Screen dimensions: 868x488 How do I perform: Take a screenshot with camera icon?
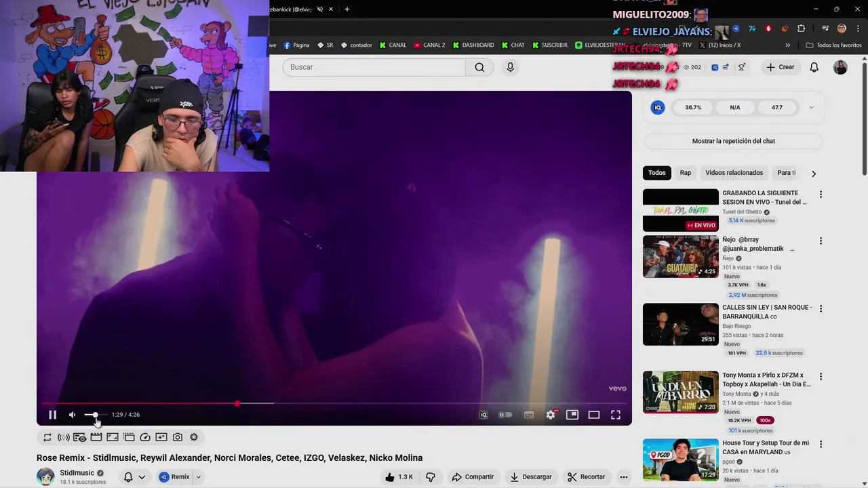178,437
